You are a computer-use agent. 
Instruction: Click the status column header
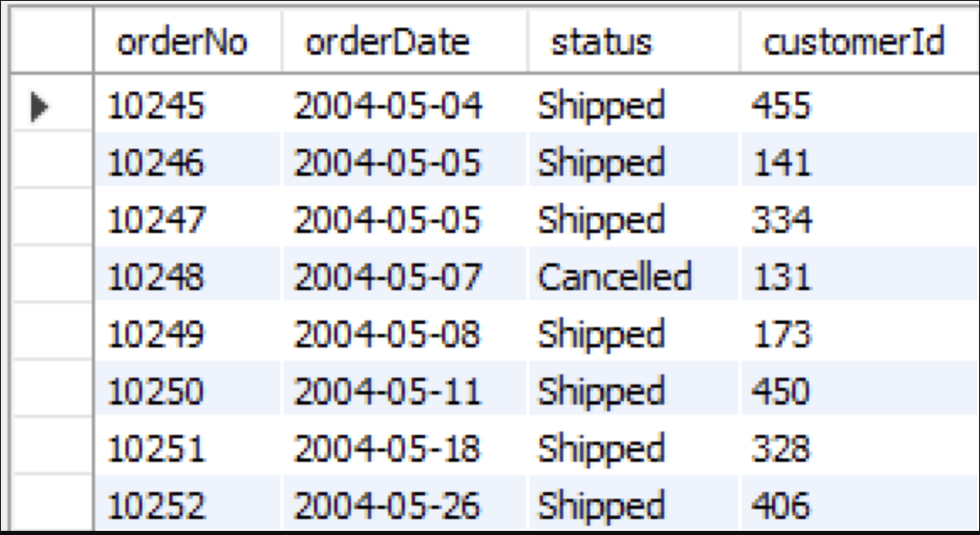tap(634, 41)
